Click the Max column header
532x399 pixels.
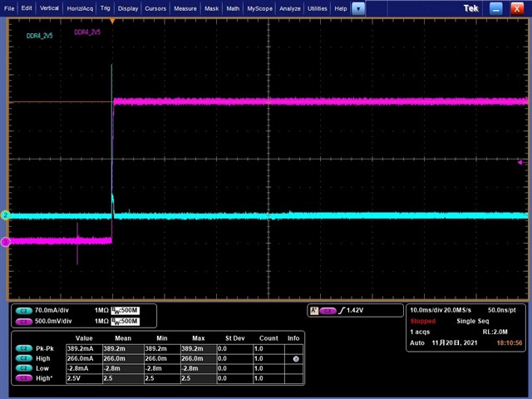click(x=199, y=338)
